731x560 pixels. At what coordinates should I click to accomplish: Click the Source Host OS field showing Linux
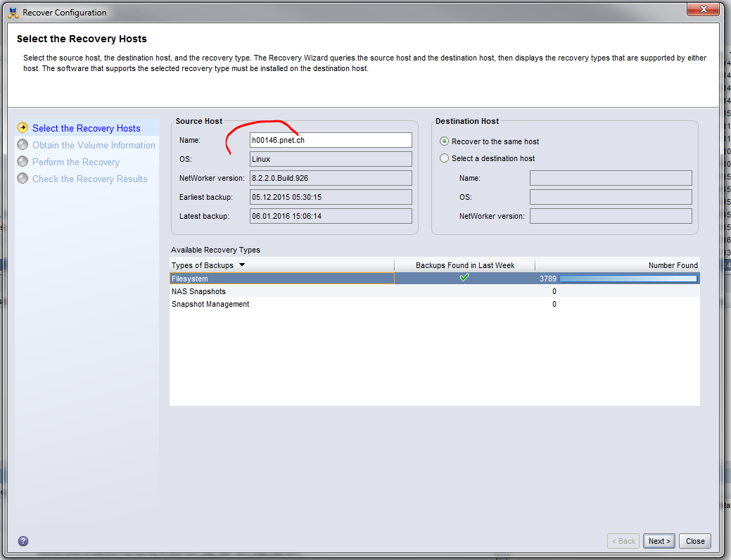click(331, 159)
